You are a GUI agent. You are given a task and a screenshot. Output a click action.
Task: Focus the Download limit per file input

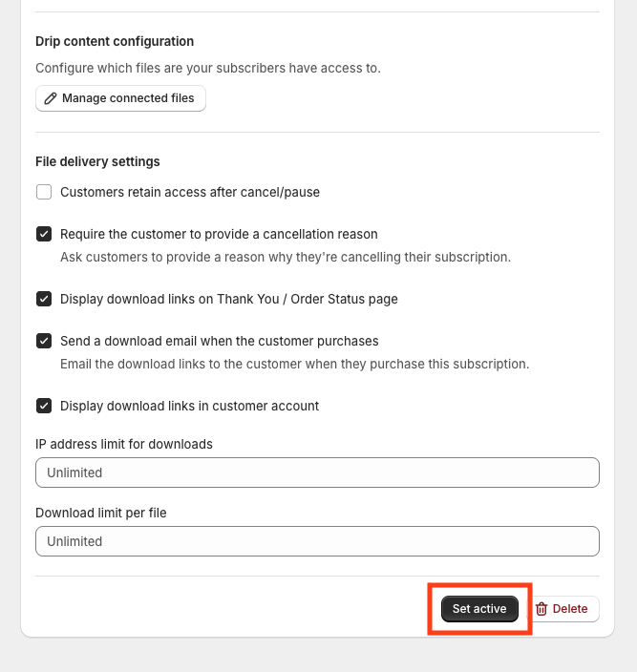coord(317,541)
